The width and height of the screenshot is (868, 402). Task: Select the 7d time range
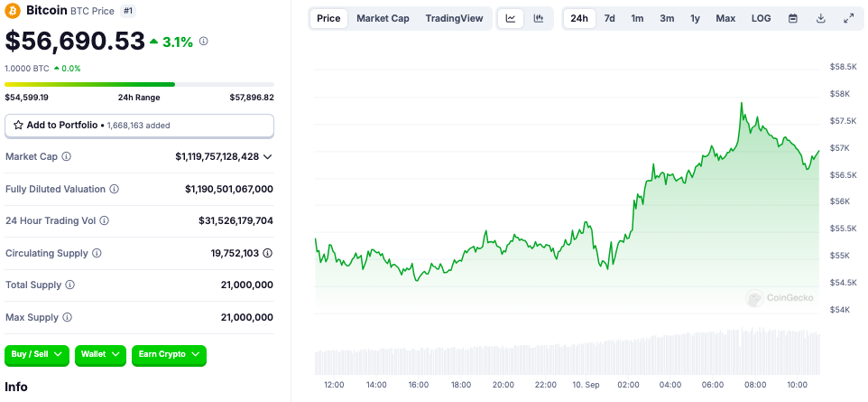pyautogui.click(x=609, y=18)
